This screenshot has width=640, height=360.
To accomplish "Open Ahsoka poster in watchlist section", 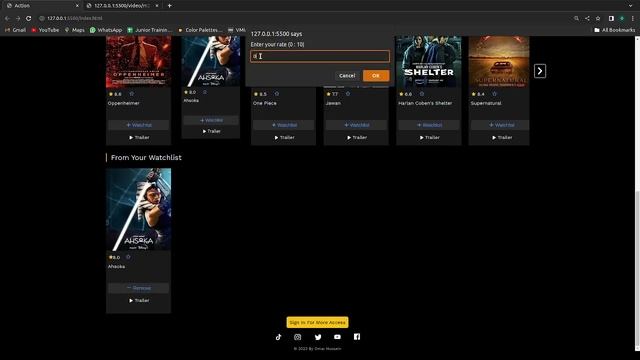I will 138,209.
